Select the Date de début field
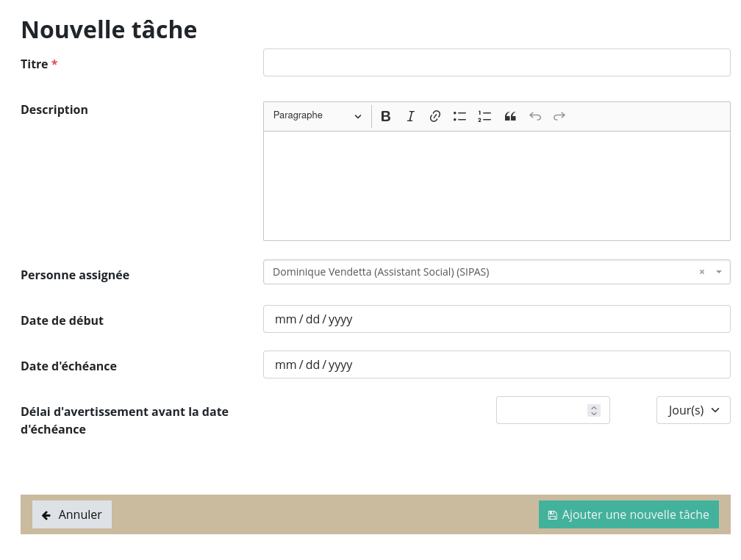The image size is (741, 560). point(496,319)
